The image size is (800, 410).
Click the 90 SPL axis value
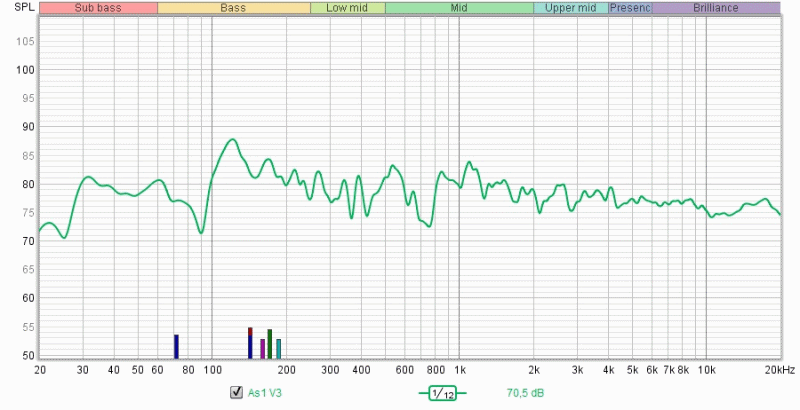click(28, 127)
